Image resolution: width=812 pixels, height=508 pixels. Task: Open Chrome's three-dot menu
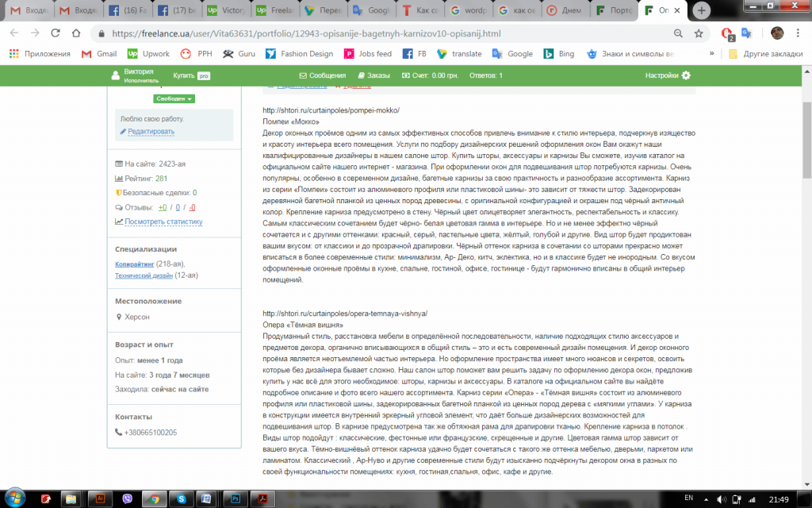(x=798, y=33)
